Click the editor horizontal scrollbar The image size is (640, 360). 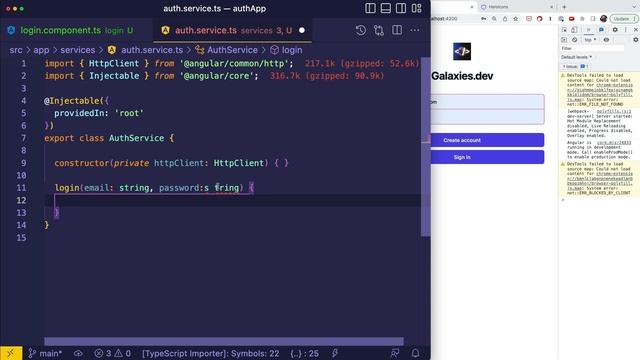point(224,341)
